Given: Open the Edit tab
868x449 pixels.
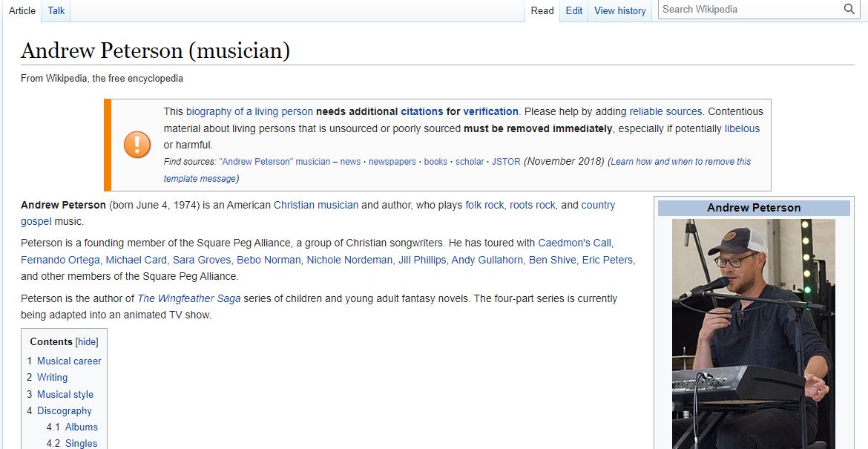Looking at the screenshot, I should tap(573, 11).
